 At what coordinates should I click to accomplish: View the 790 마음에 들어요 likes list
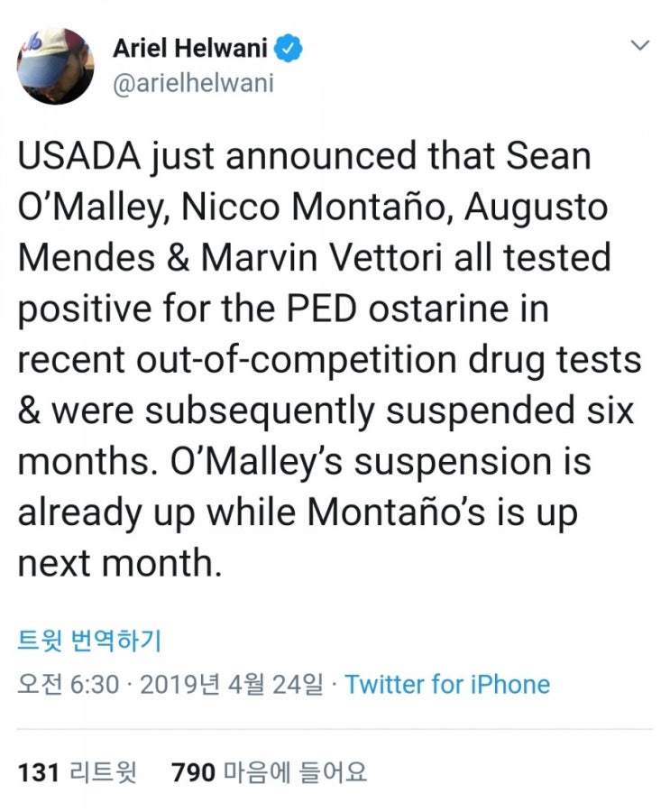[270, 772]
